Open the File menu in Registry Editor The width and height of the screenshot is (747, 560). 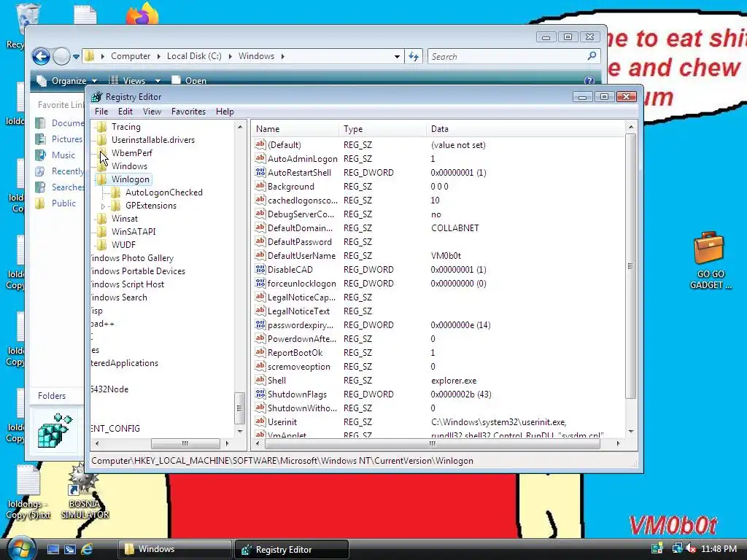101,112
